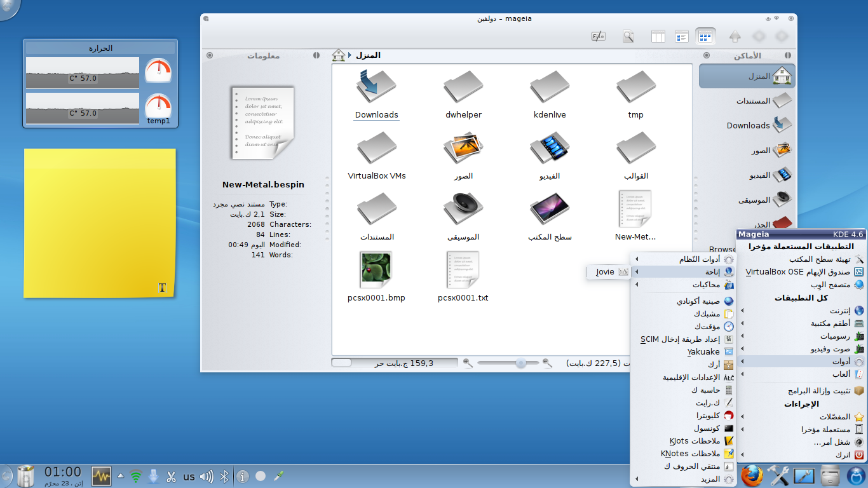Viewport: 868px width, 488px height.
Task: Select الموسيقى in the Places panel
Action: 747,200
